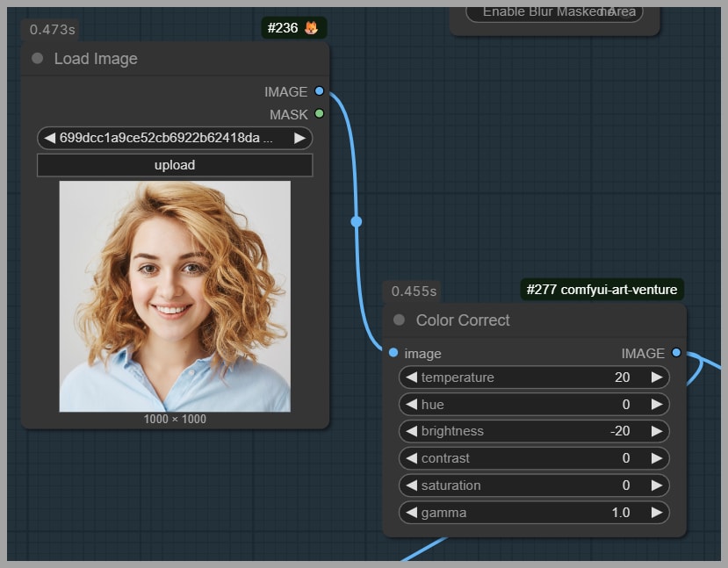
Task: Collapse the Load Image node using its dot
Action: click(x=38, y=59)
